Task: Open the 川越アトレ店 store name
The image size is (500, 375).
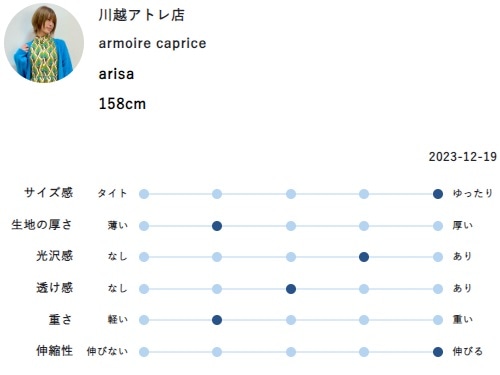Action: 141,15
